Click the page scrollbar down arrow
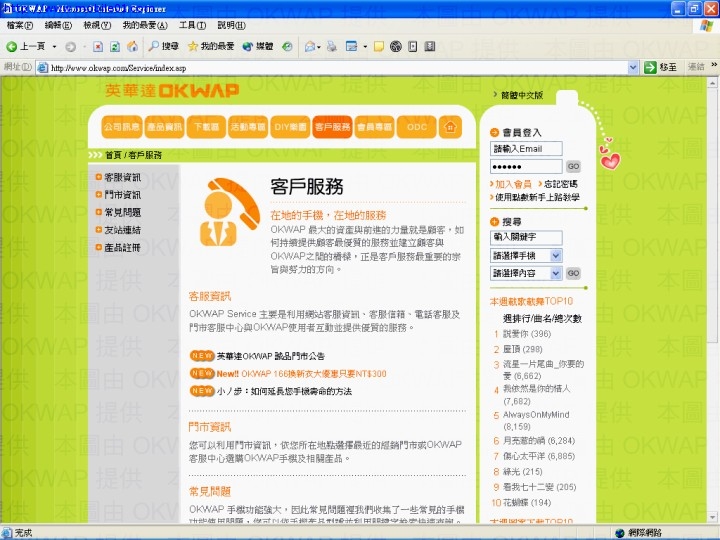The height and width of the screenshot is (540, 720). (x=712, y=518)
